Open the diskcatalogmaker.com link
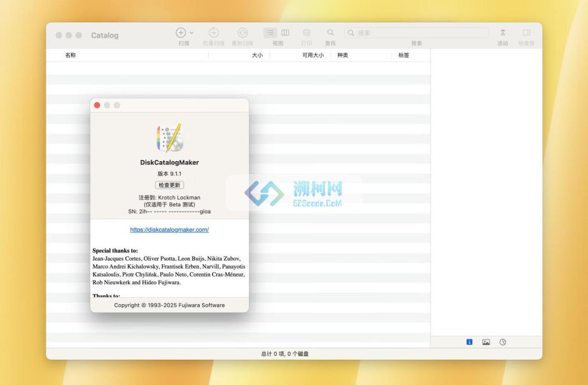This screenshot has width=588, height=385. click(x=170, y=230)
